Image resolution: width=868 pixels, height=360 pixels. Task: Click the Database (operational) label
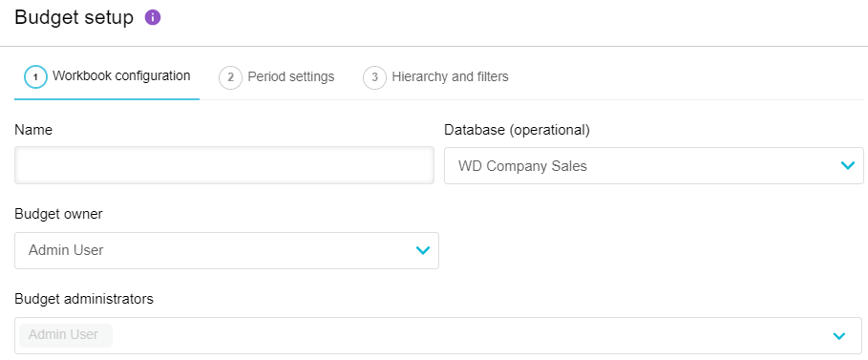[x=517, y=130]
